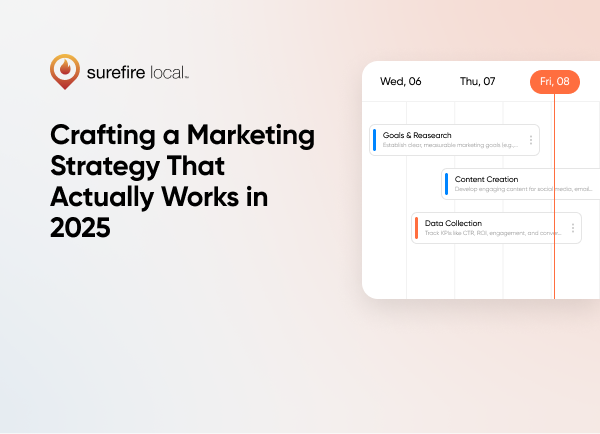Open more options on Data Collection card
600x434 pixels.
click(573, 228)
